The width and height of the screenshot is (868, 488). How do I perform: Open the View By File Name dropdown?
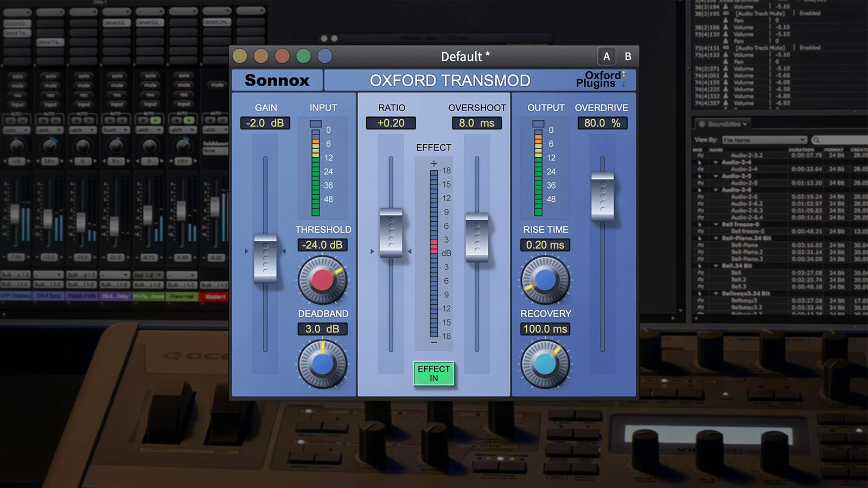click(765, 140)
